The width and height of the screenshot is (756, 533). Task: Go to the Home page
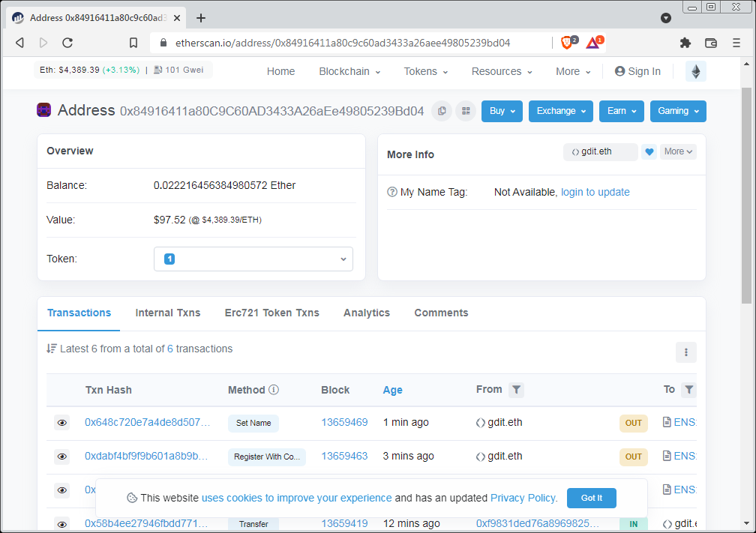pyautogui.click(x=280, y=71)
